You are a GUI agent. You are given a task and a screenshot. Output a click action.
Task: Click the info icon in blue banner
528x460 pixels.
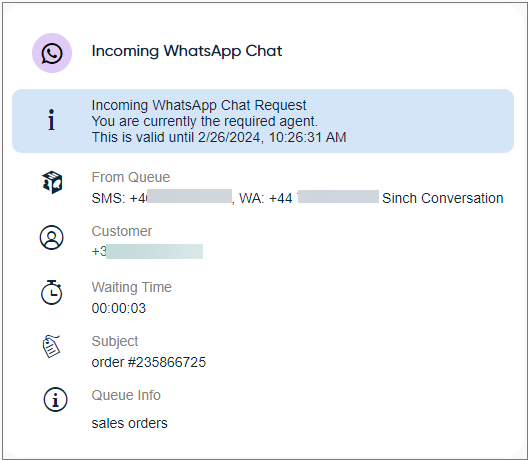pos(51,120)
